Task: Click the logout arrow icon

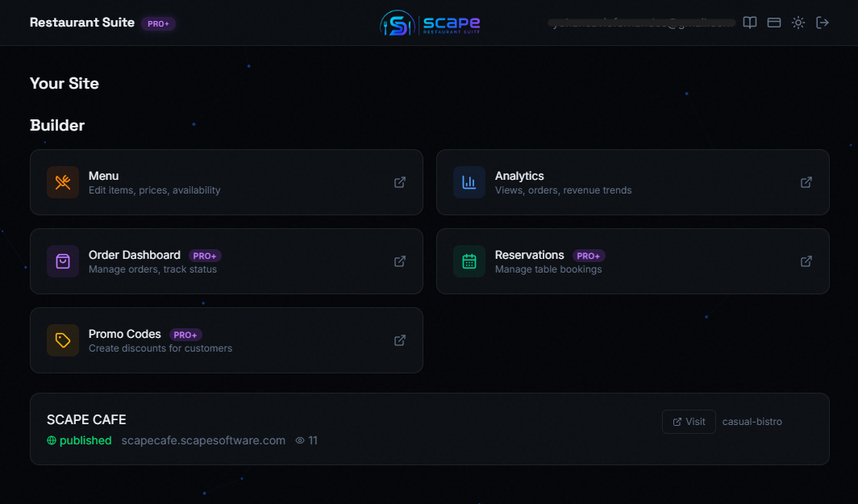Action: (x=823, y=23)
